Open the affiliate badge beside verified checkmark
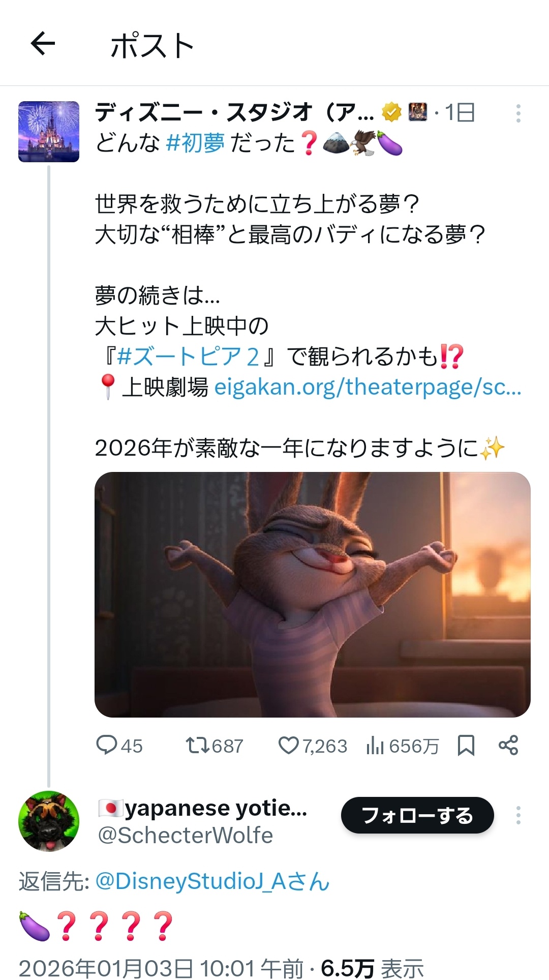 click(x=418, y=112)
